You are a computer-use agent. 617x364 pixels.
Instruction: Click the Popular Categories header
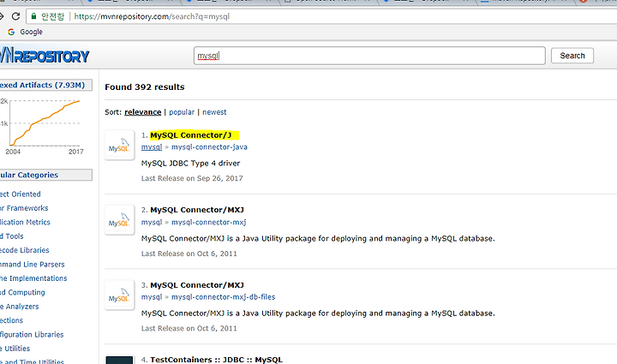[46, 175]
